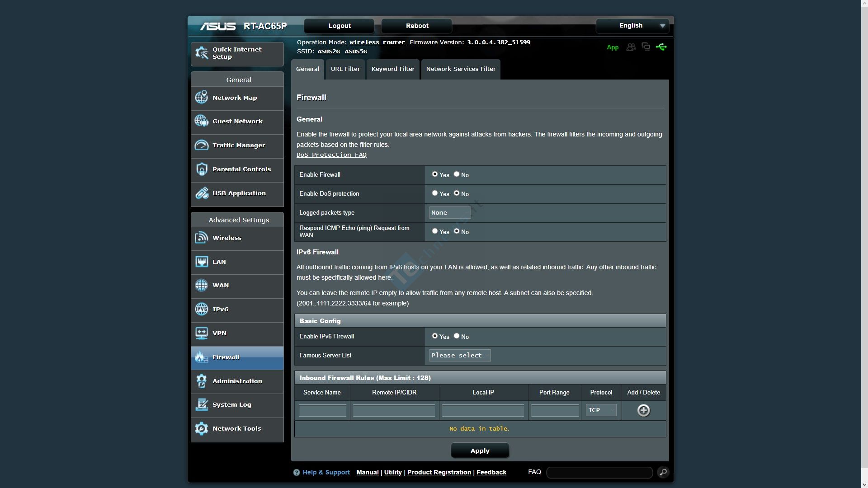Screen dimensions: 868x488
Task: Select Yes for Enable IPv6 Firewall
Action: pos(435,336)
